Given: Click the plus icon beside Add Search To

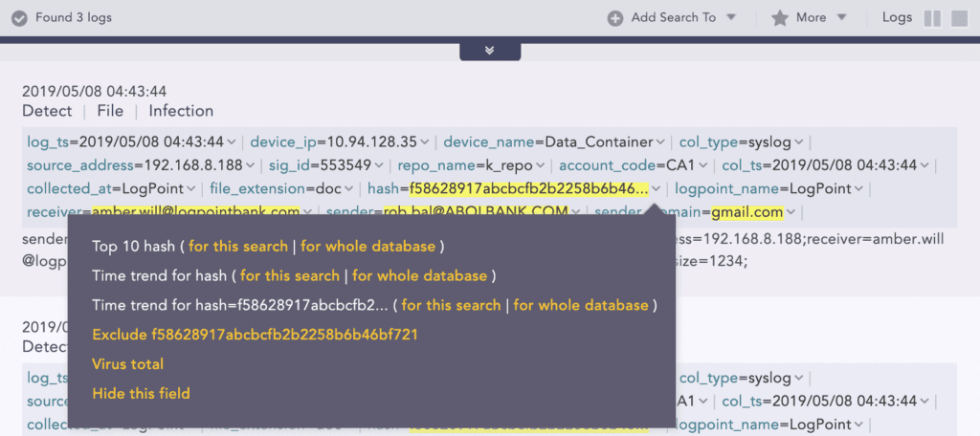Looking at the screenshot, I should click(615, 18).
